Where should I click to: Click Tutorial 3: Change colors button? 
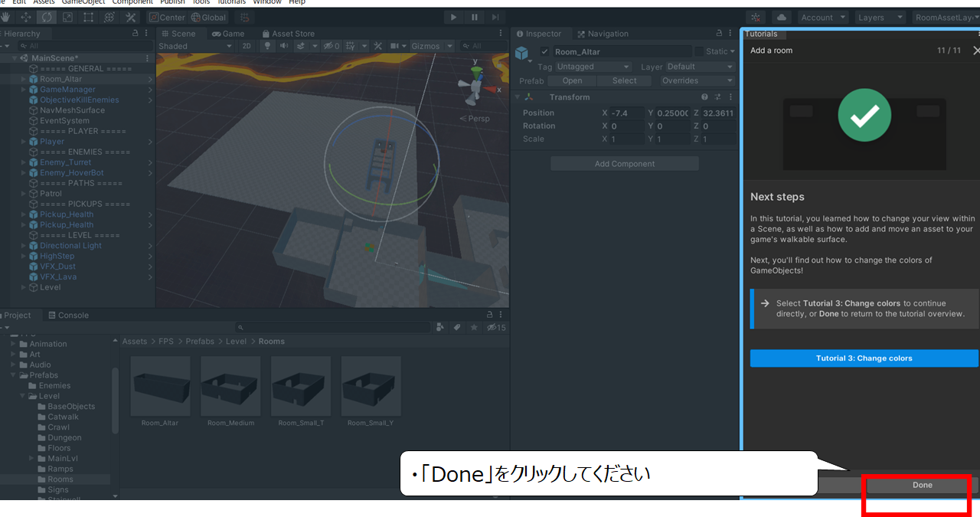click(x=864, y=358)
